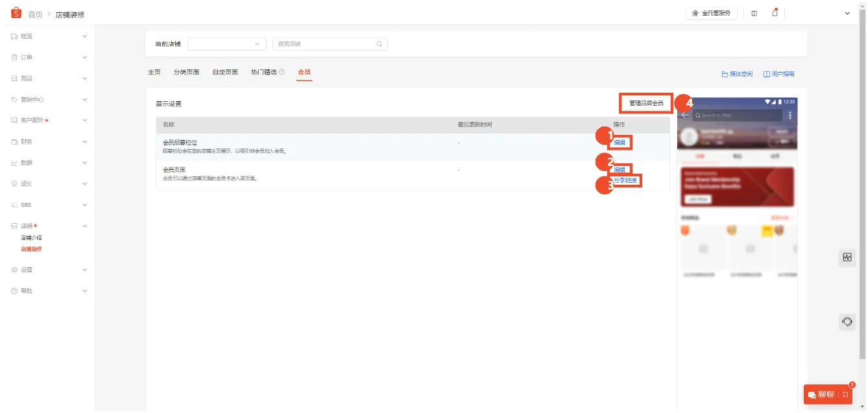Click the notification bell icon
Image resolution: width=868 pixels, height=413 pixels.
pos(775,12)
